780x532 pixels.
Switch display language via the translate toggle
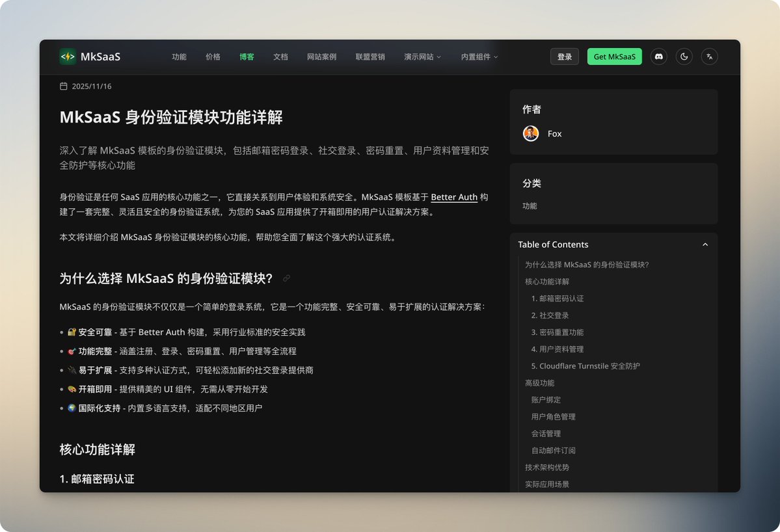709,57
